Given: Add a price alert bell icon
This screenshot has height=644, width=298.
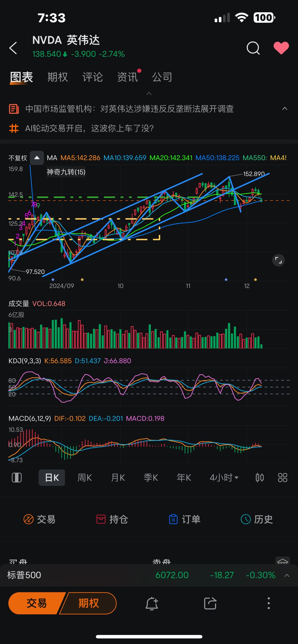Looking at the screenshot, I should [x=152, y=603].
